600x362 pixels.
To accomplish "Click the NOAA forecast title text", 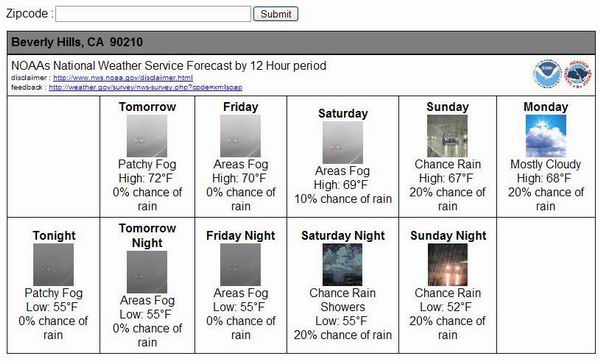I will [x=169, y=66].
